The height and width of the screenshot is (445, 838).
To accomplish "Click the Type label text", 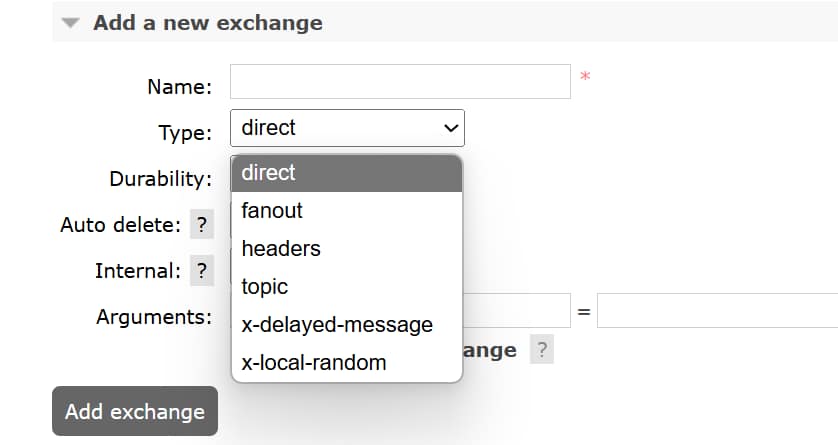I will pyautogui.click(x=184, y=133).
